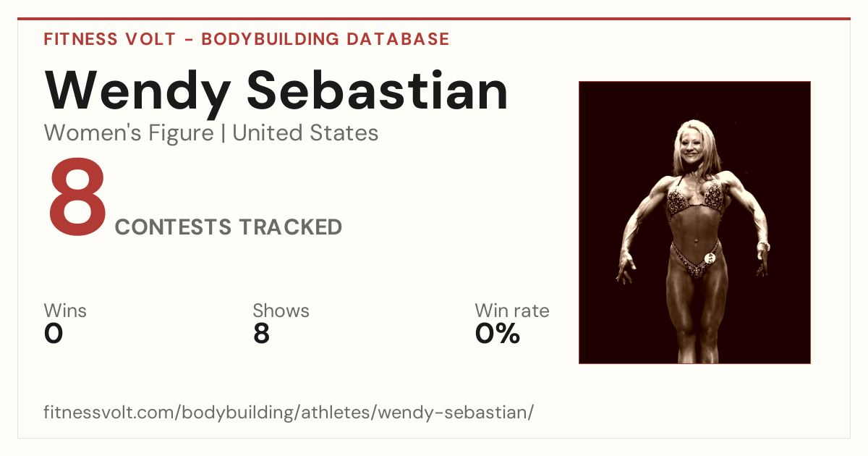Click the red top border line

click(x=434, y=19)
